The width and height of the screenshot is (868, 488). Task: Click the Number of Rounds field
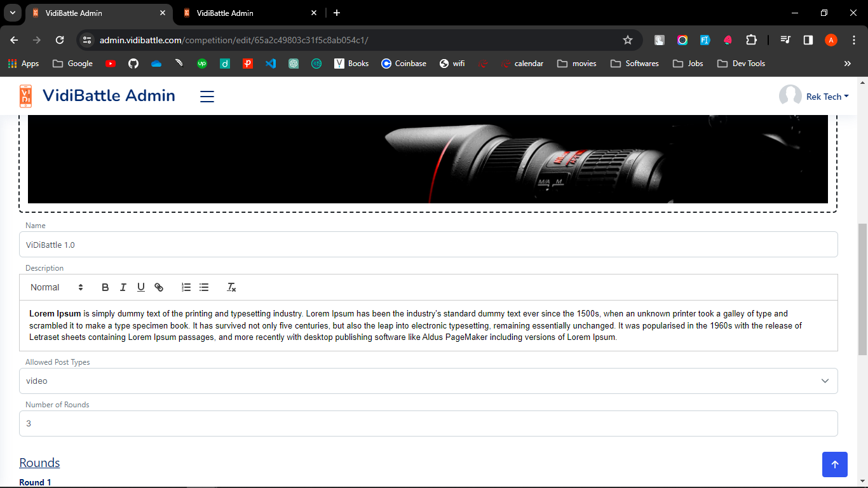[x=428, y=423]
